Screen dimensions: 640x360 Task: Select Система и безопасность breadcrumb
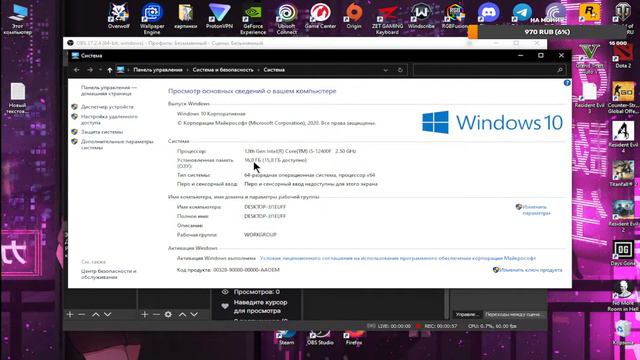pos(223,70)
